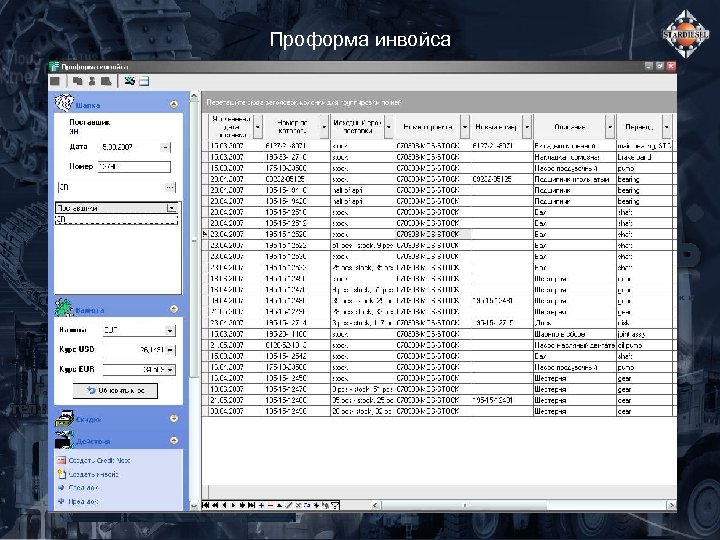Image resolution: width=720 pixels, height=540 pixels.
Task: Select the 'brake band' cell
Action: click(644, 157)
